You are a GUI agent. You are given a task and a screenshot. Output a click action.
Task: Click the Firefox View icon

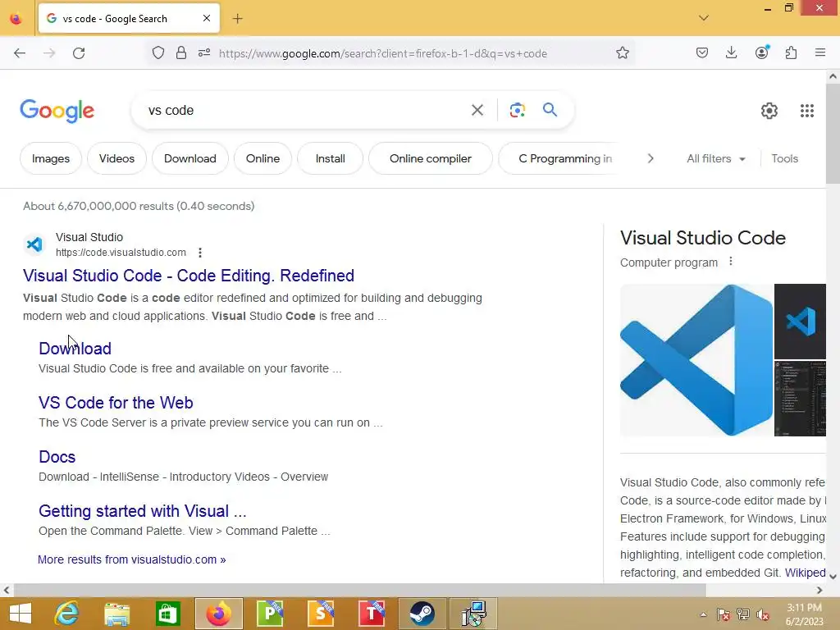[x=16, y=18]
